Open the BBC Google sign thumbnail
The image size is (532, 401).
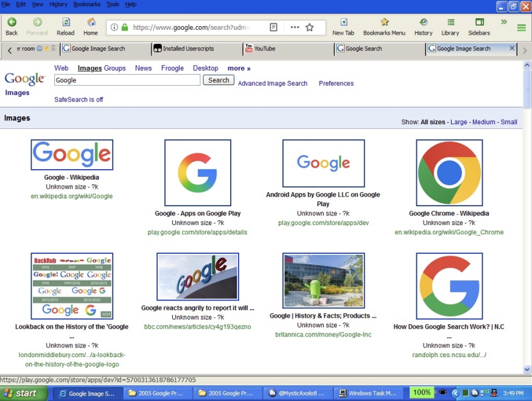198,276
